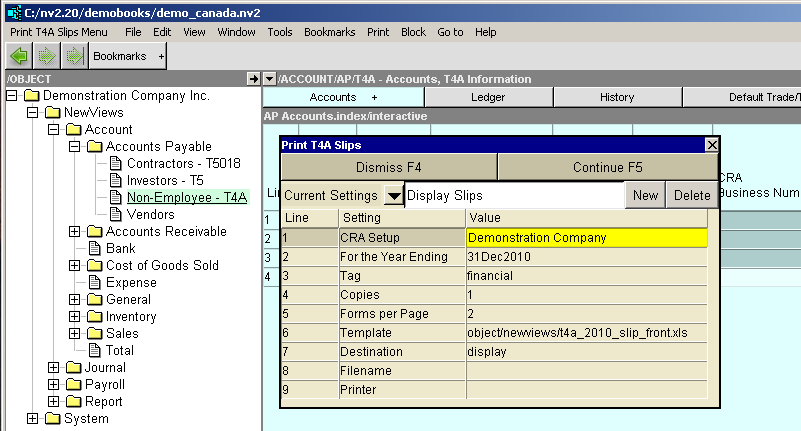The width and height of the screenshot is (801, 431).
Task: Open the Current Settings dropdown arrow
Action: (x=394, y=195)
